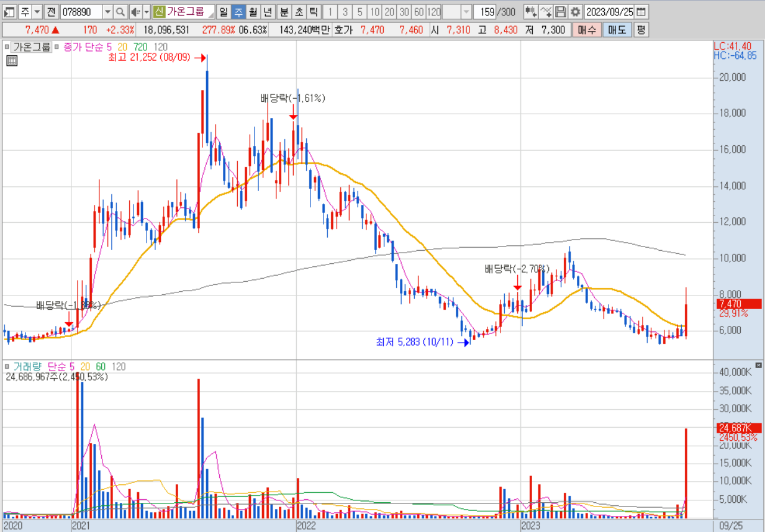765x532 pixels.
Task: Select interval button 120
Action: point(434,12)
